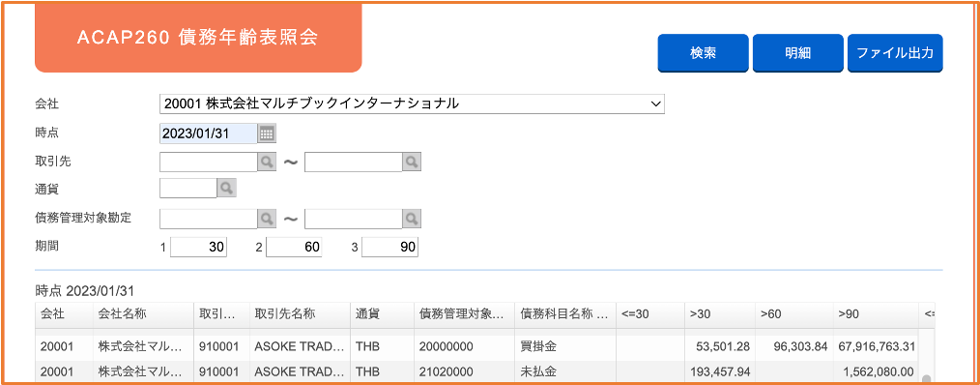Focus period 1 field showing 30
This screenshot has width=980, height=385.
(x=199, y=247)
